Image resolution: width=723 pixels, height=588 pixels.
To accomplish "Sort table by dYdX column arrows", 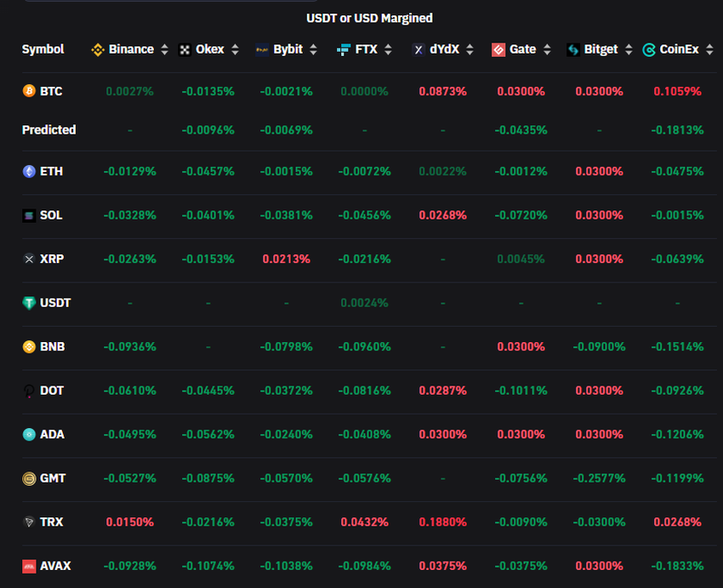I will tap(470, 50).
